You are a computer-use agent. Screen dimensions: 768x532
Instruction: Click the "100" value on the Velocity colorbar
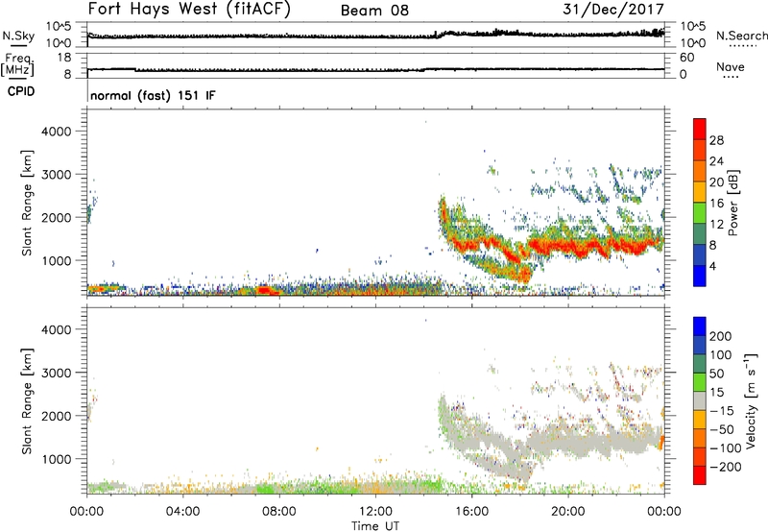tap(721, 355)
